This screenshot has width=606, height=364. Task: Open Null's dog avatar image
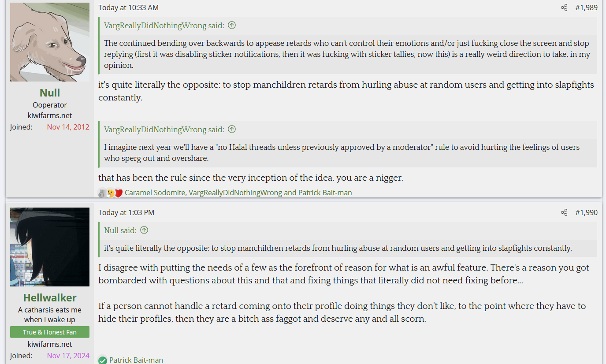pos(50,42)
